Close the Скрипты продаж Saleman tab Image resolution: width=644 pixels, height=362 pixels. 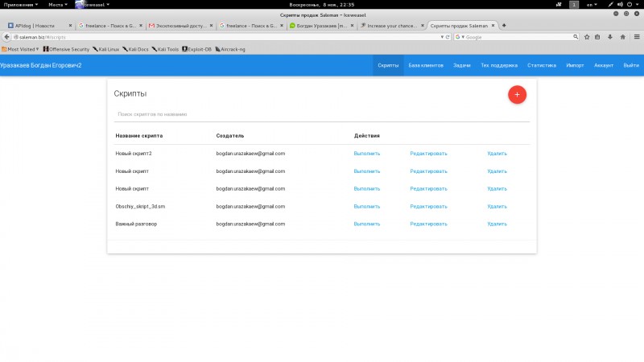coord(493,26)
